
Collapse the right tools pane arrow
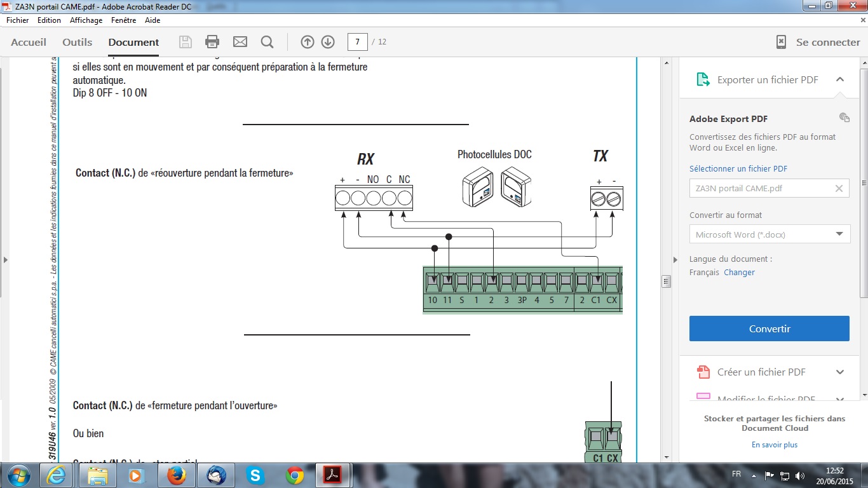pos(675,259)
